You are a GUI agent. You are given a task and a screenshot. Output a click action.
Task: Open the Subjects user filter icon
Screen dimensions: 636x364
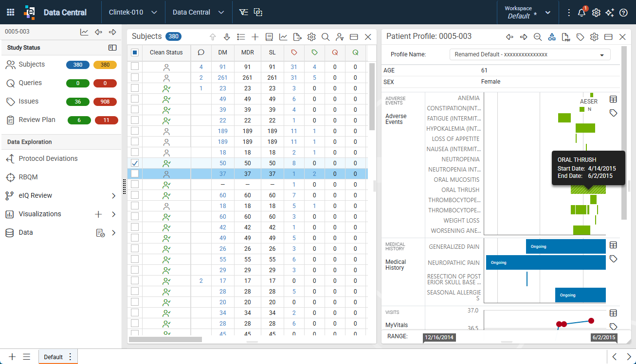pyautogui.click(x=340, y=37)
